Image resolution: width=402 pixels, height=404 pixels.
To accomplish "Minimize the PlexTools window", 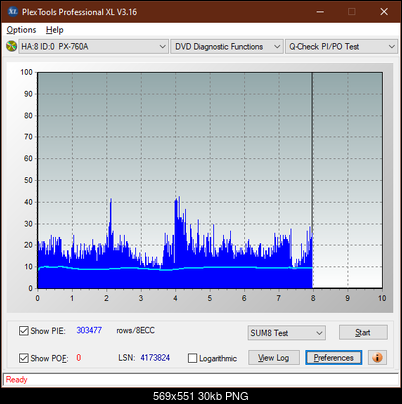I will click(320, 12).
